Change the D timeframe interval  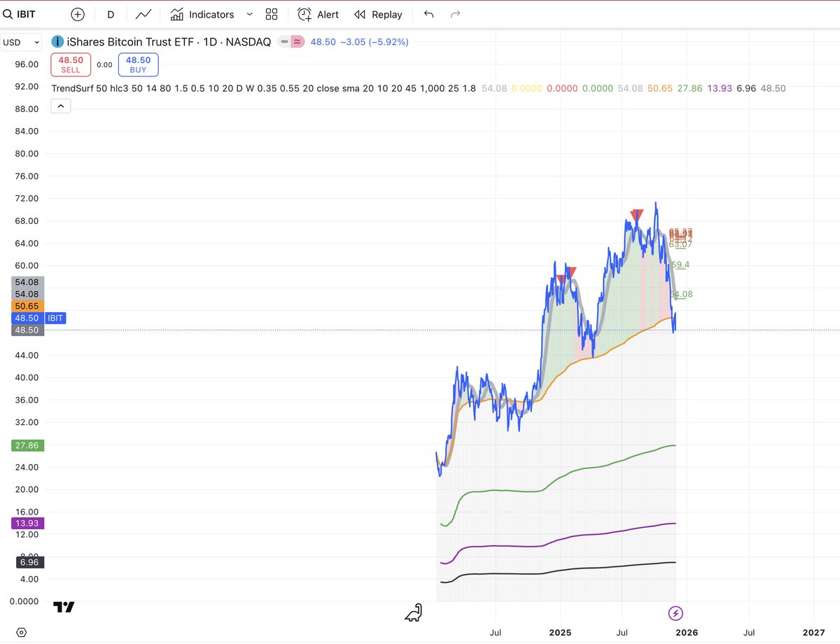coord(111,14)
